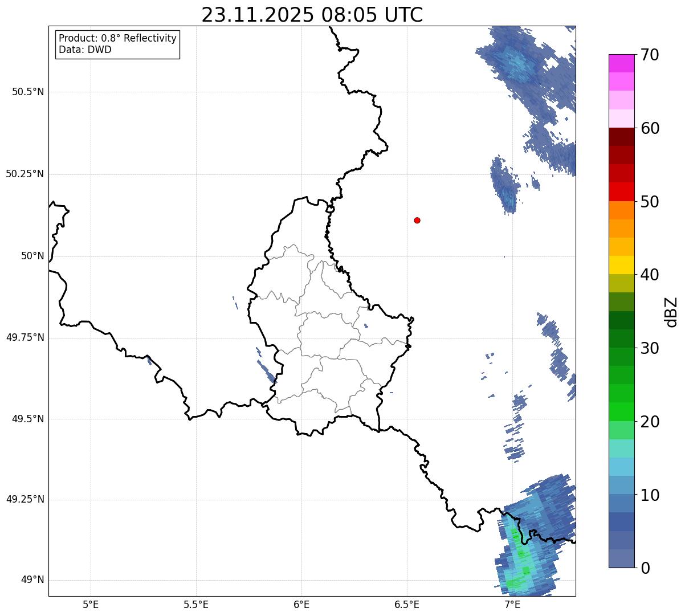
Task: Click the 60 tick label on colorbar
Action: (650, 128)
